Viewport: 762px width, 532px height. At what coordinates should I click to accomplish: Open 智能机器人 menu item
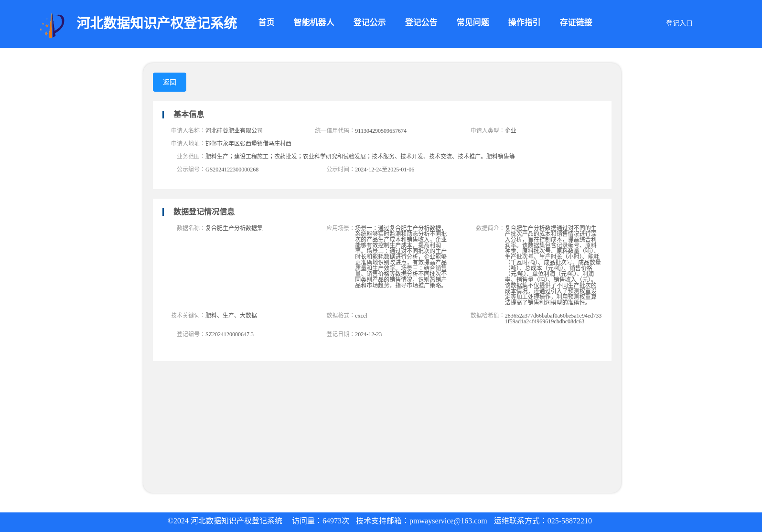click(314, 22)
